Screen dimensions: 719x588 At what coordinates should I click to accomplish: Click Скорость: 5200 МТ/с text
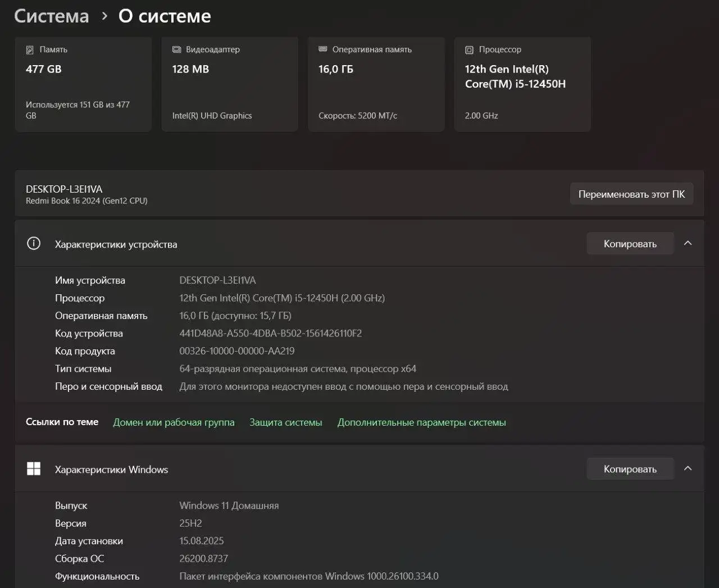coord(358,116)
